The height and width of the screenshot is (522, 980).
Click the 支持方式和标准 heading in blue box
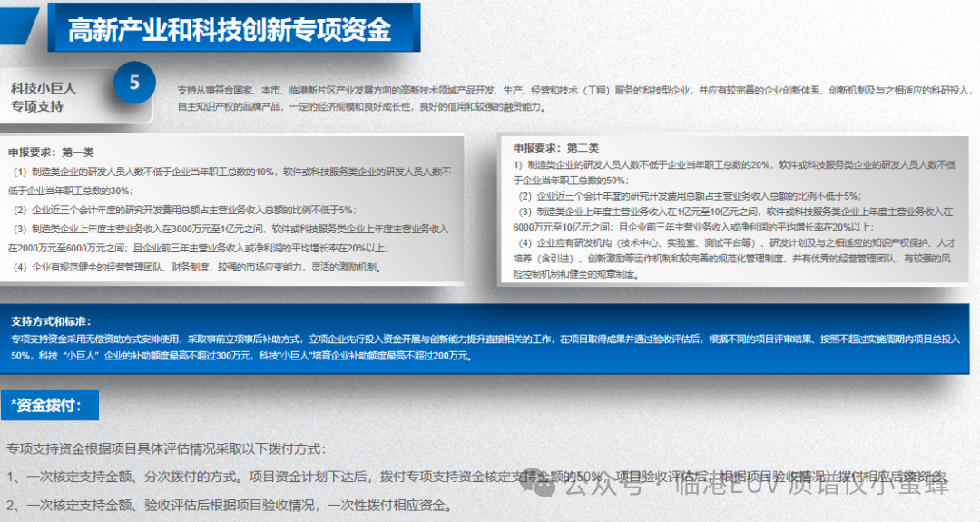click(x=52, y=321)
